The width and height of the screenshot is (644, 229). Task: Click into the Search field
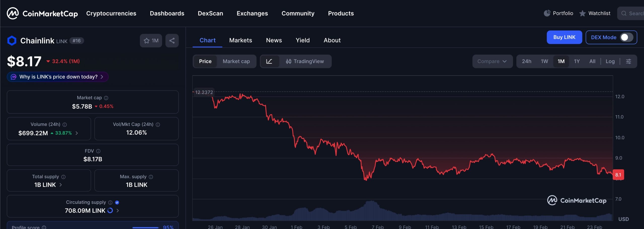tap(630, 13)
